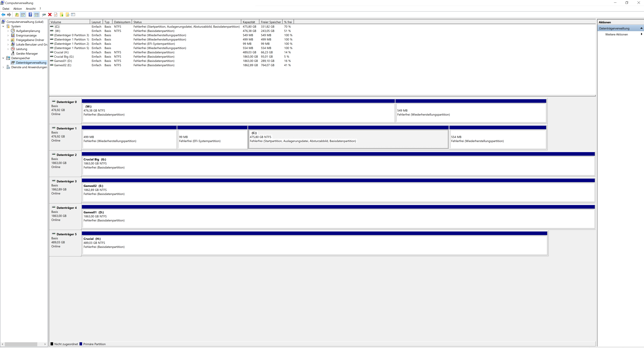The height and width of the screenshot is (348, 644).
Task: Open the Ansicht menu
Action: (31, 9)
